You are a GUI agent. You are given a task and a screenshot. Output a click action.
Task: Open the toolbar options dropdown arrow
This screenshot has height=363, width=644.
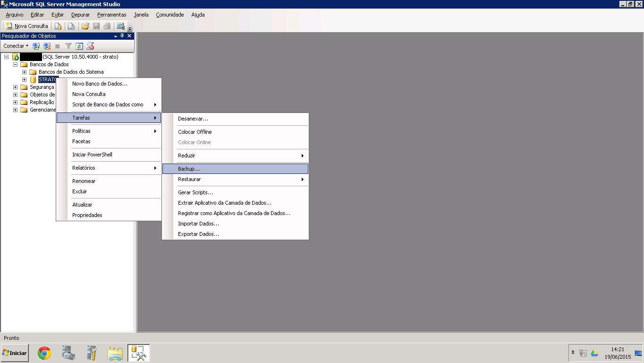tap(130, 28)
